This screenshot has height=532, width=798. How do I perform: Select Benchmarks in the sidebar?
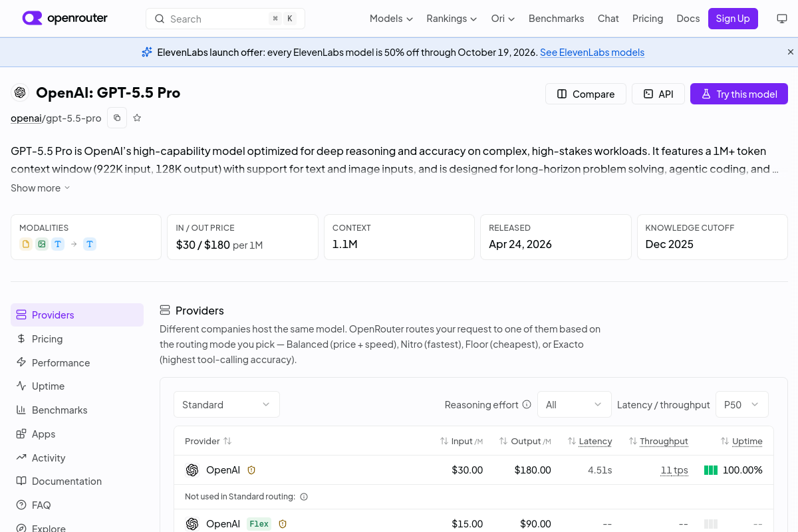[x=77, y=410]
